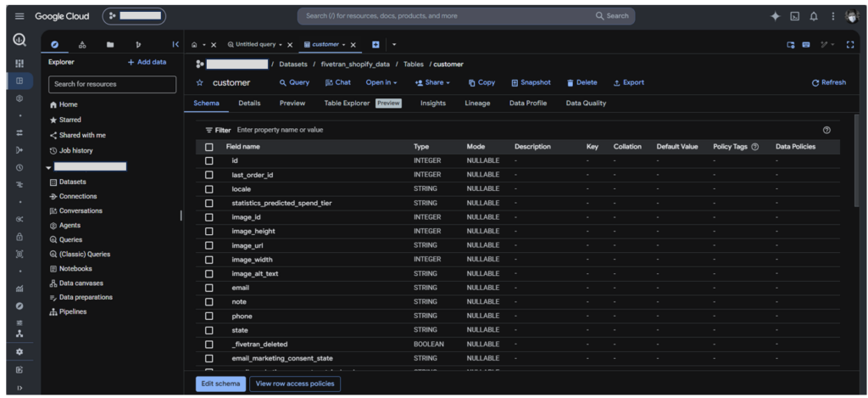Toggle full screen mode icon
Screen dimensions: 868x398
pyautogui.click(x=850, y=44)
